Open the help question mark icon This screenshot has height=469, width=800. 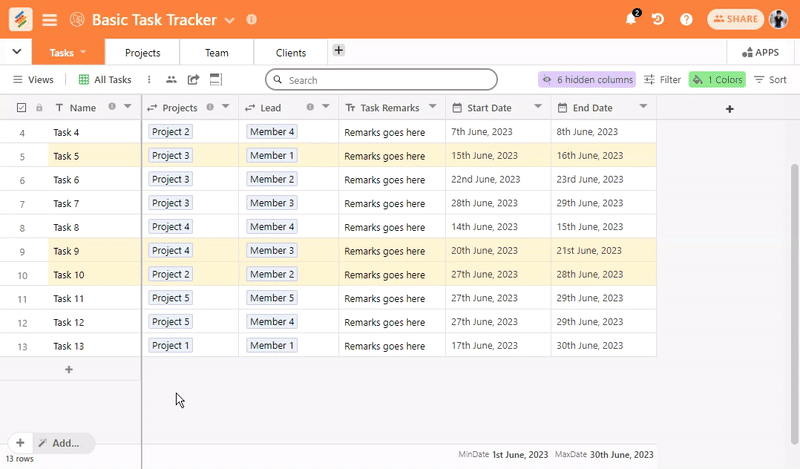tap(686, 19)
